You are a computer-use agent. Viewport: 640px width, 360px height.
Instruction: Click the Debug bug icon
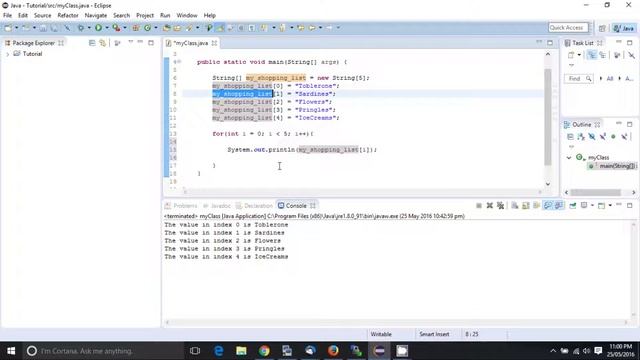[81, 28]
